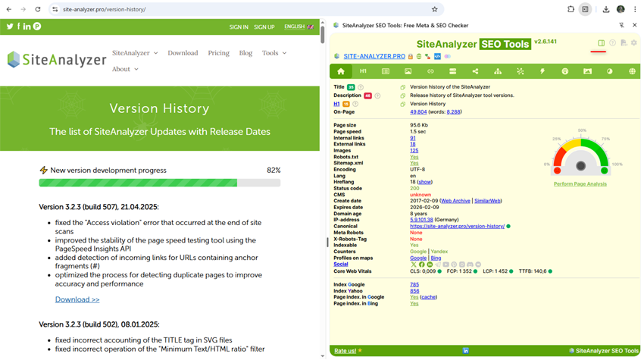This screenshot has height=360, width=644.
Task: Expand the About nav dropdown
Action: (125, 69)
